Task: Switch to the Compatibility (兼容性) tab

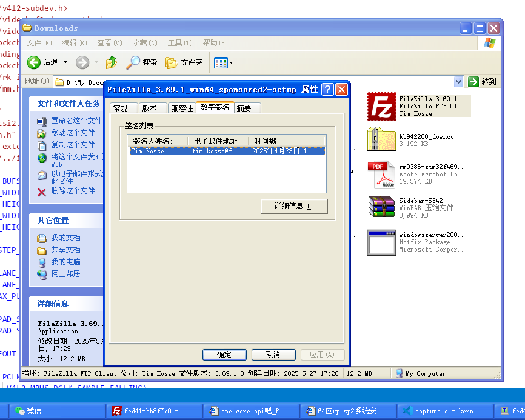Action: 182,108
